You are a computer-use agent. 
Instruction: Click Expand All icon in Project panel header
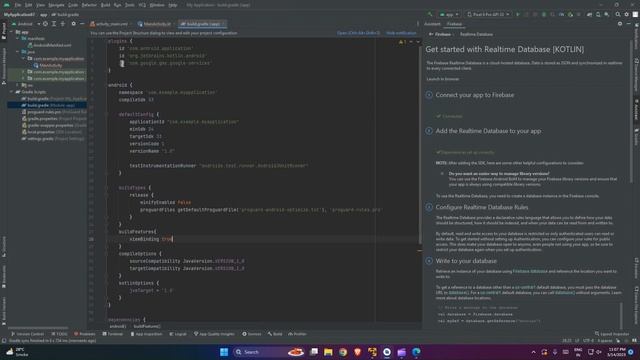54,24
